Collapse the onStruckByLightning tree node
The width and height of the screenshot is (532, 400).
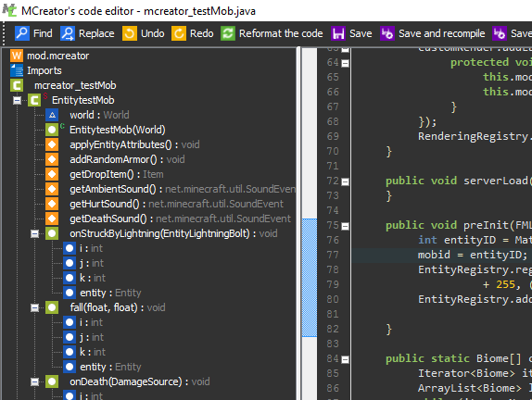pos(34,233)
